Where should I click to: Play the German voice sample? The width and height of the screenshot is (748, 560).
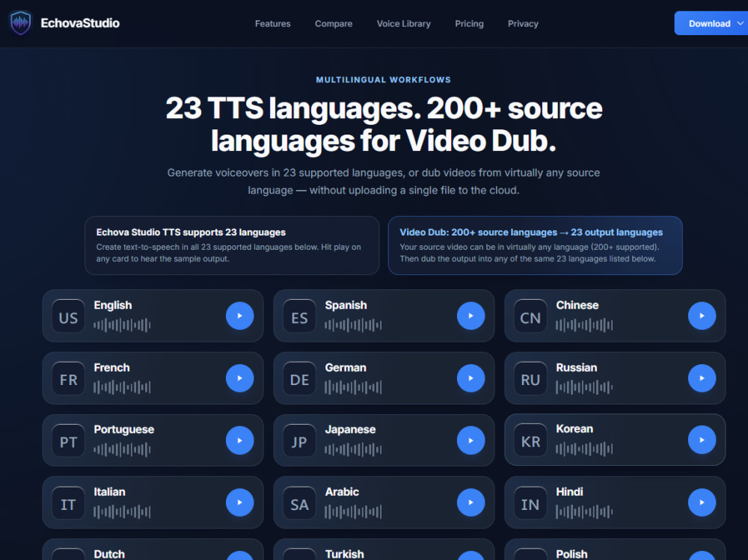click(x=470, y=378)
